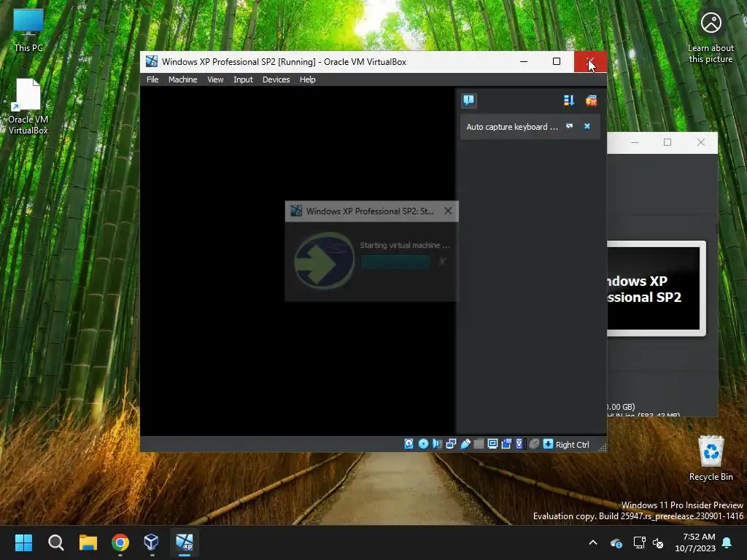
Task: Click the Auto capture keyboard notification text
Action: point(511,127)
